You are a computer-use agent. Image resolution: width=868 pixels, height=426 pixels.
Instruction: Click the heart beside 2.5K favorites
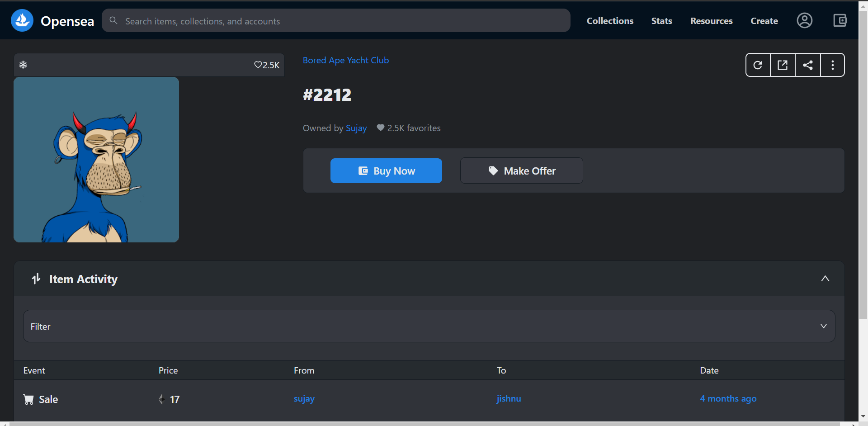(x=380, y=128)
